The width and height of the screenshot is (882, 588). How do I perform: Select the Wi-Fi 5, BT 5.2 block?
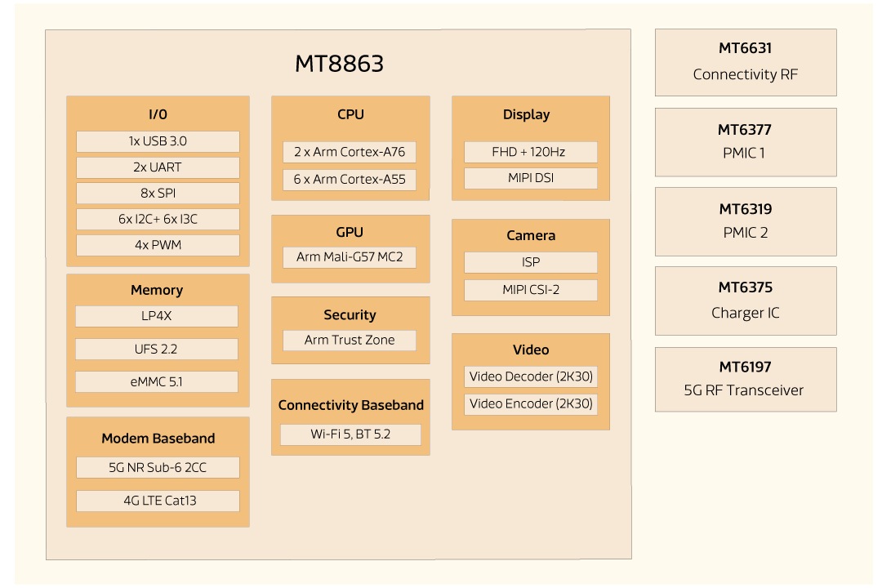(x=350, y=434)
